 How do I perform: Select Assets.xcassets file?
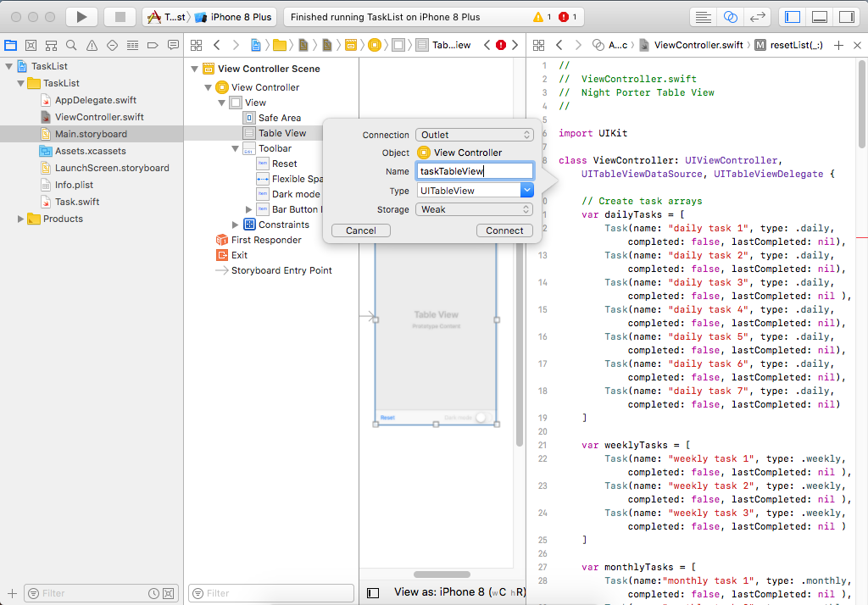[90, 151]
